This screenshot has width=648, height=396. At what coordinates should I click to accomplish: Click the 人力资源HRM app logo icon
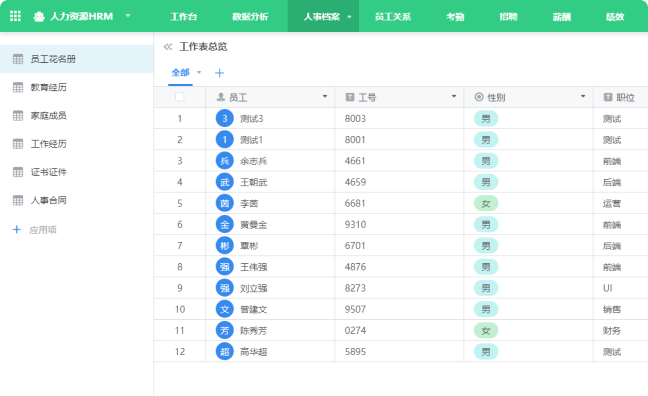coord(39,17)
